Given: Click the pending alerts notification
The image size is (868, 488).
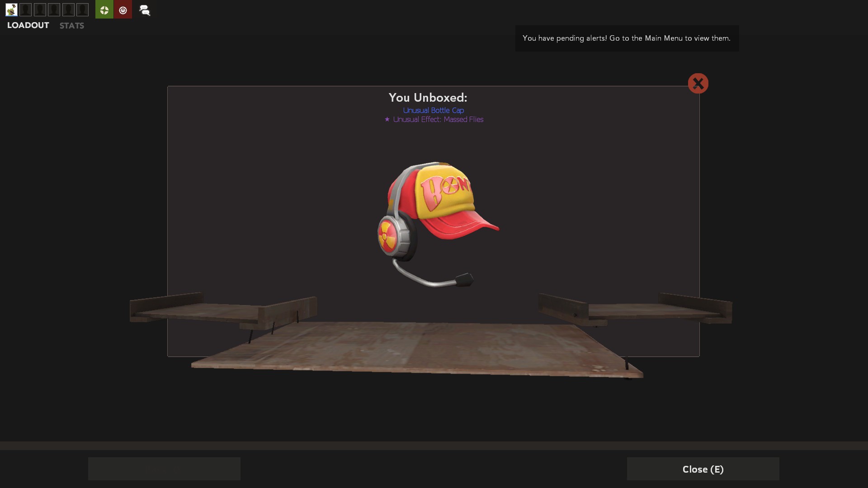Looking at the screenshot, I should [627, 38].
